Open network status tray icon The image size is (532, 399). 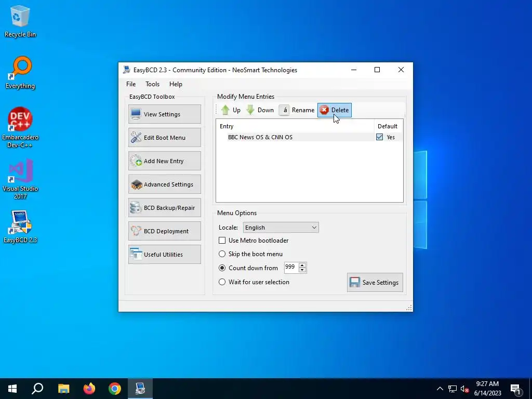pos(453,389)
